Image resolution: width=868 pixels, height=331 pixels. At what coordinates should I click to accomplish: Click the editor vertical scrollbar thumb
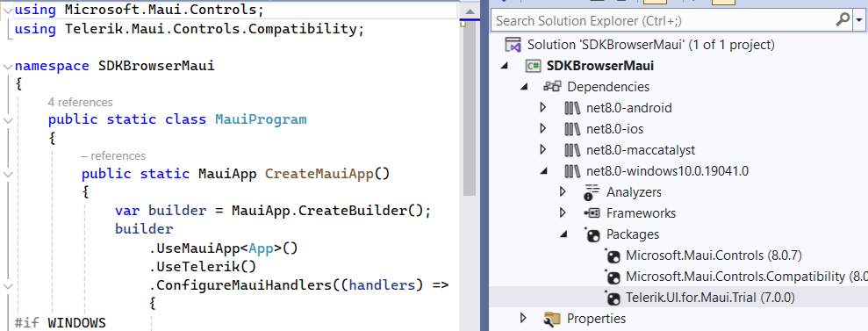point(470,108)
